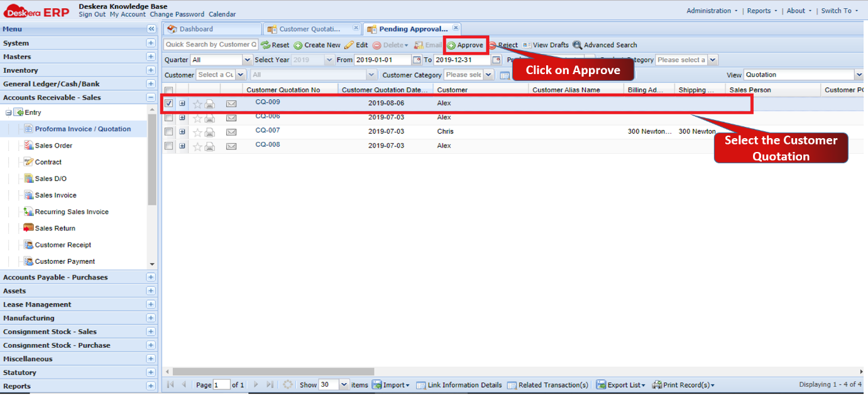Open the About menu

coord(799,11)
